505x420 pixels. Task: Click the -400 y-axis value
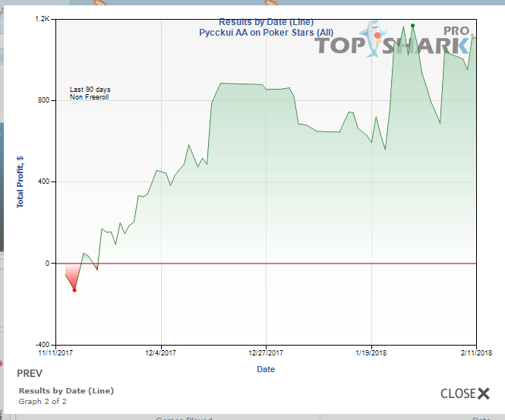[x=43, y=345]
